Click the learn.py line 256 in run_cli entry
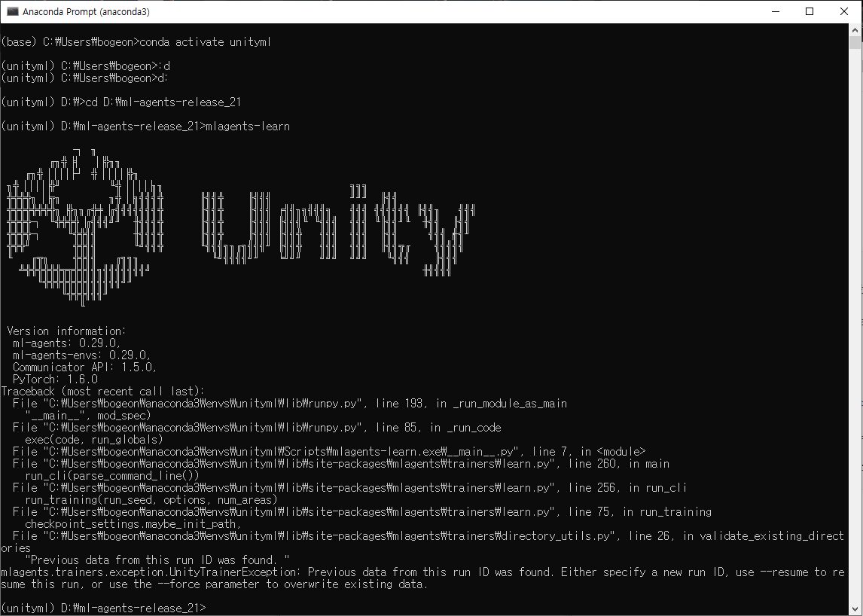 point(350,488)
